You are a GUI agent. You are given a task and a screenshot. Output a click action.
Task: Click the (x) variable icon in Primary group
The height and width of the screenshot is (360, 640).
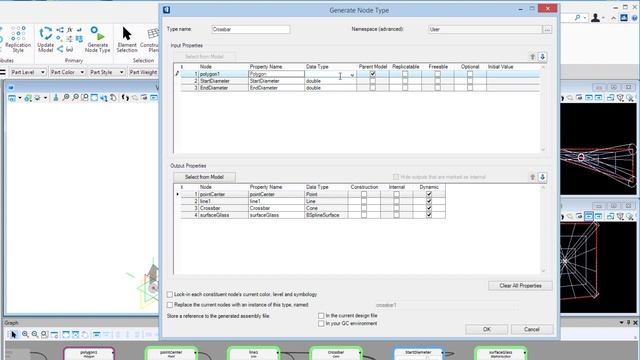coord(70,49)
